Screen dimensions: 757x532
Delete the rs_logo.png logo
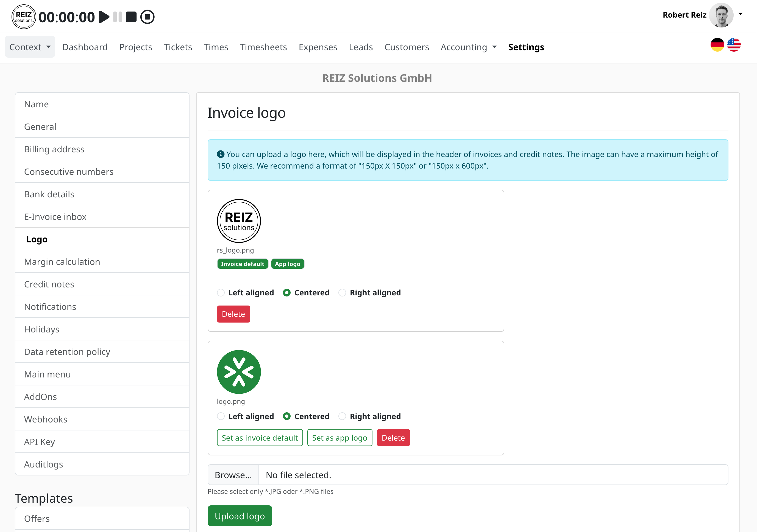[x=233, y=314]
